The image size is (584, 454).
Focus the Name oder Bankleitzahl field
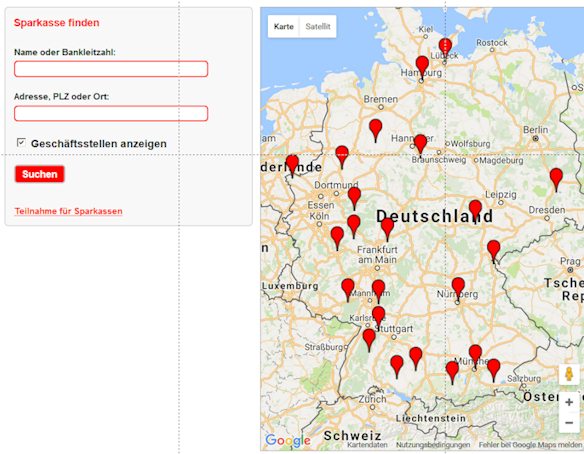pyautogui.click(x=111, y=69)
